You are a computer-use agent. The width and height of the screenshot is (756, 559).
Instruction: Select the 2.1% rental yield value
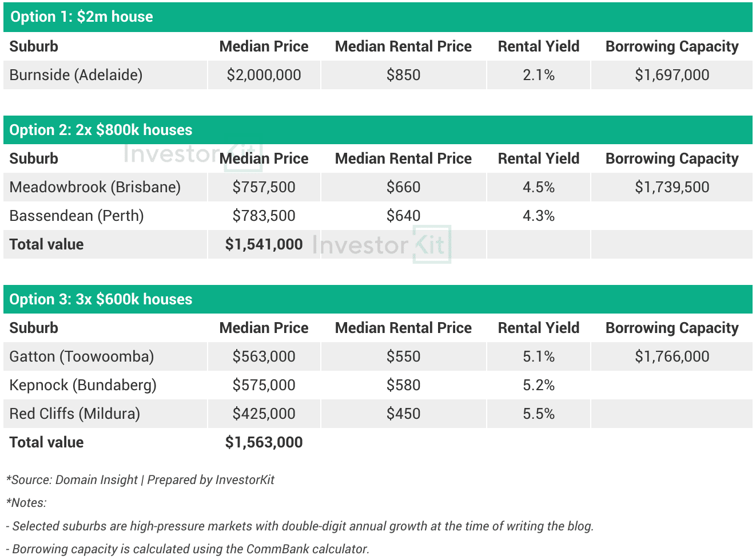click(539, 75)
